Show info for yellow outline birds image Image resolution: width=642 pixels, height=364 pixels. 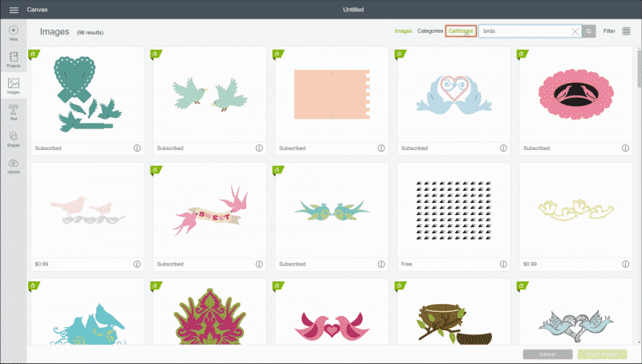pyautogui.click(x=625, y=265)
